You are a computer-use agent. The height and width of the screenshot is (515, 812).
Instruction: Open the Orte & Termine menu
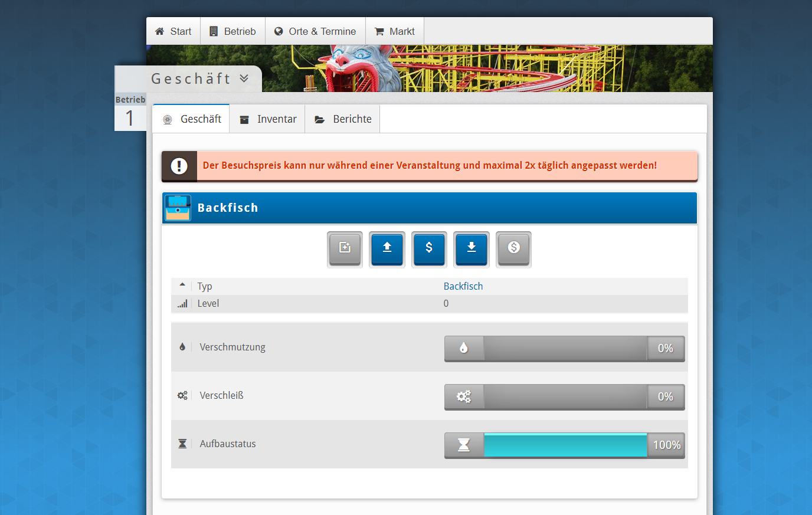(x=315, y=31)
